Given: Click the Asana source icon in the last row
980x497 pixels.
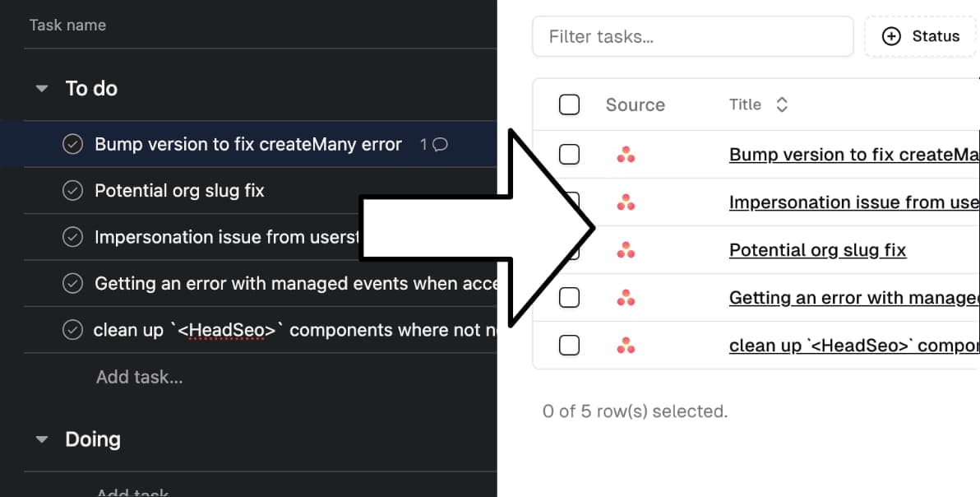Looking at the screenshot, I should tap(626, 346).
